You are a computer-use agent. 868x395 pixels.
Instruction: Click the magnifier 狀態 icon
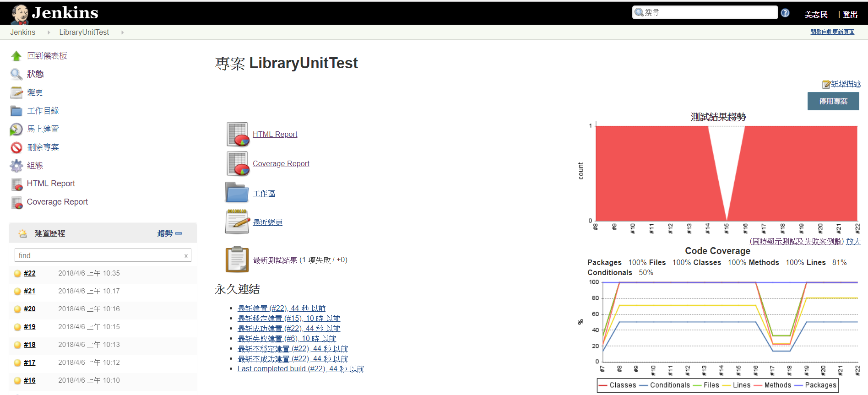point(16,74)
